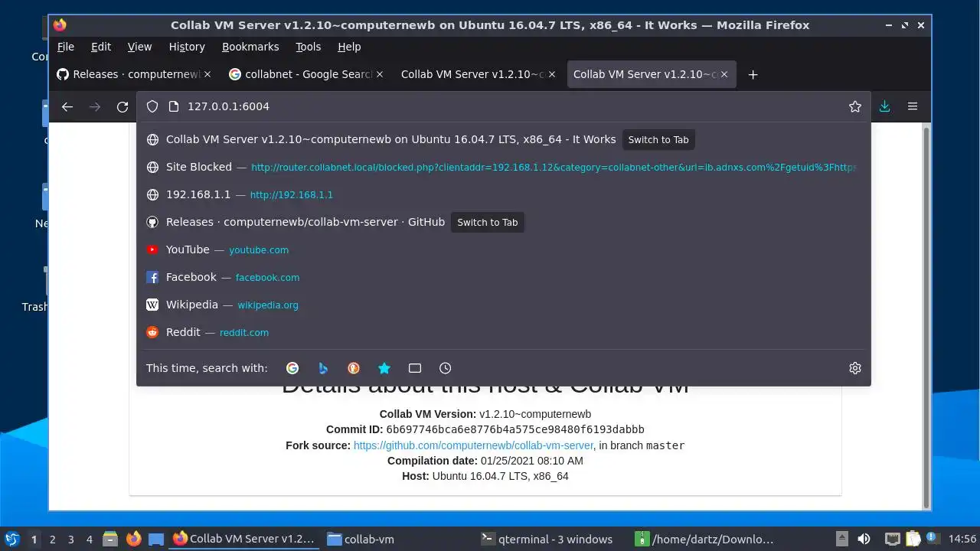Image resolution: width=980 pixels, height=551 pixels.
Task: Open the Tools menu
Action: (309, 47)
